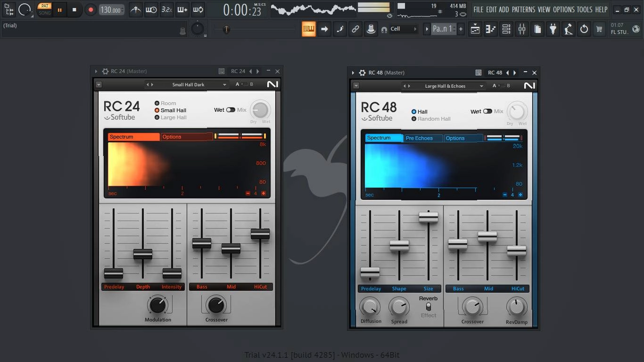Click the tempo tapper icon
644x362 pixels.
coord(569,29)
